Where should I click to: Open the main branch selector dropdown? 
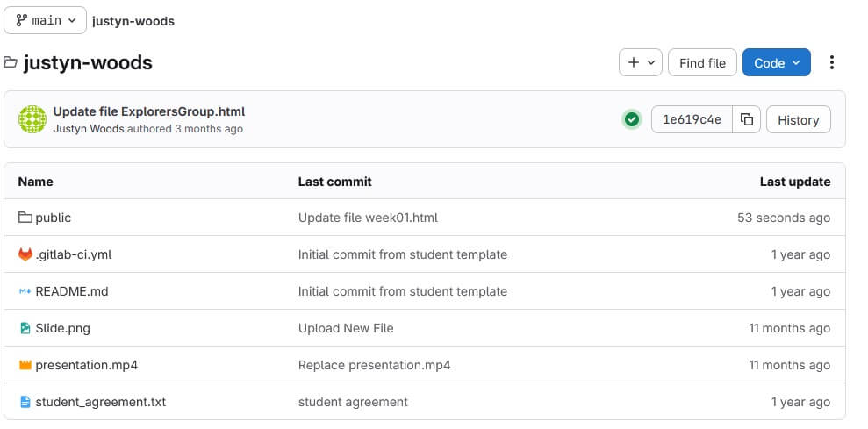(x=45, y=20)
